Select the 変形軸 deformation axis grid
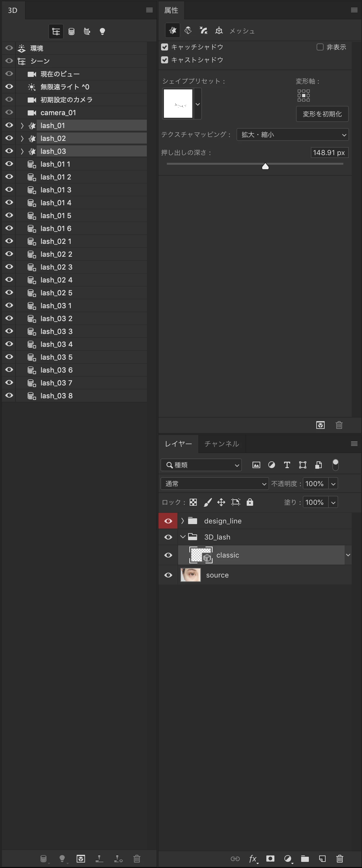 pyautogui.click(x=304, y=95)
